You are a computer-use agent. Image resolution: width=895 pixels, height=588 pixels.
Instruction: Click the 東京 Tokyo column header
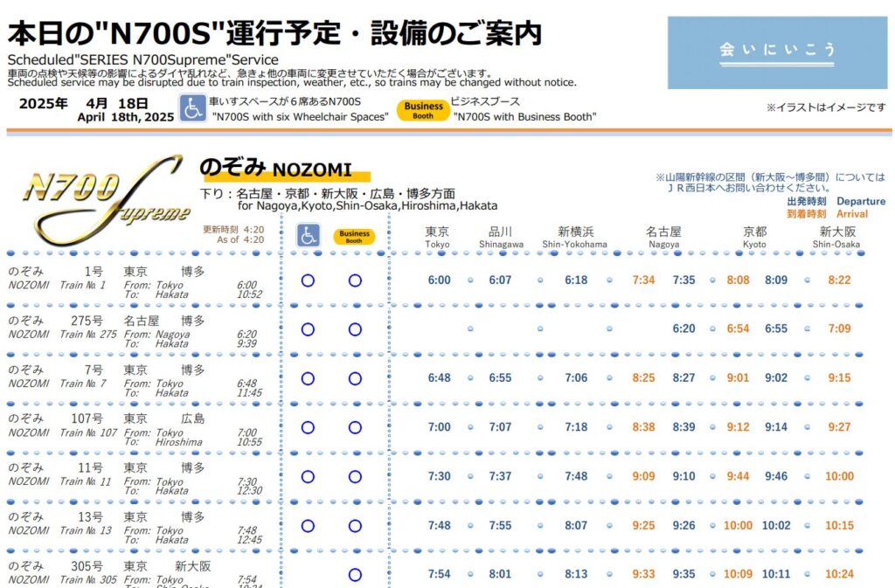click(x=437, y=238)
